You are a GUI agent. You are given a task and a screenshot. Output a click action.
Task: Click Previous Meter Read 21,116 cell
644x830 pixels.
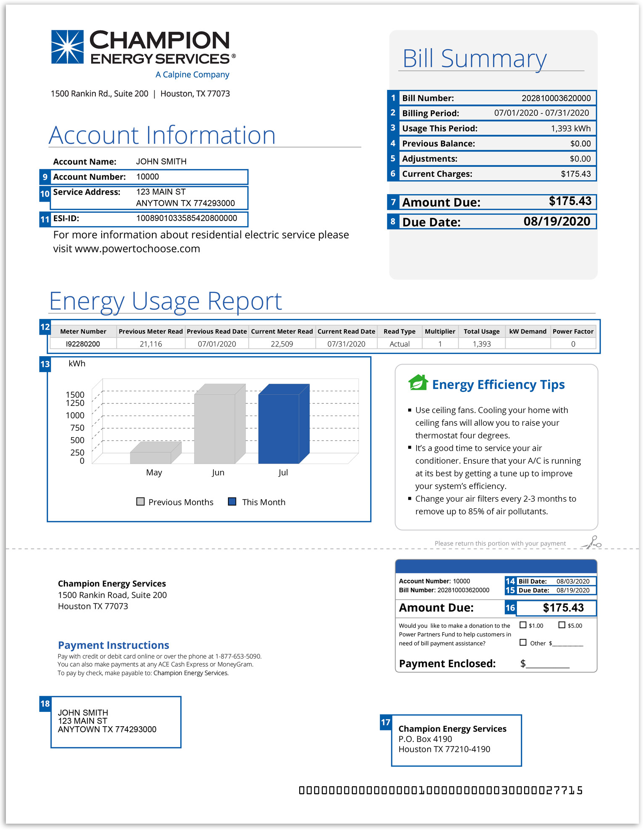[151, 344]
